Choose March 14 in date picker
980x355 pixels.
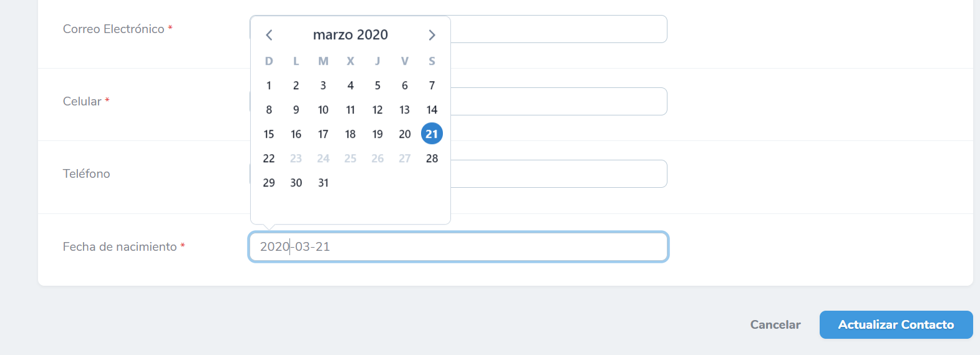coord(432,110)
